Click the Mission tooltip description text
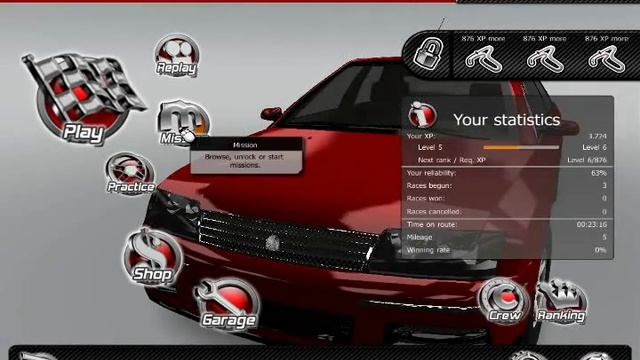Image resolution: width=640 pixels, height=360 pixels. (244, 161)
